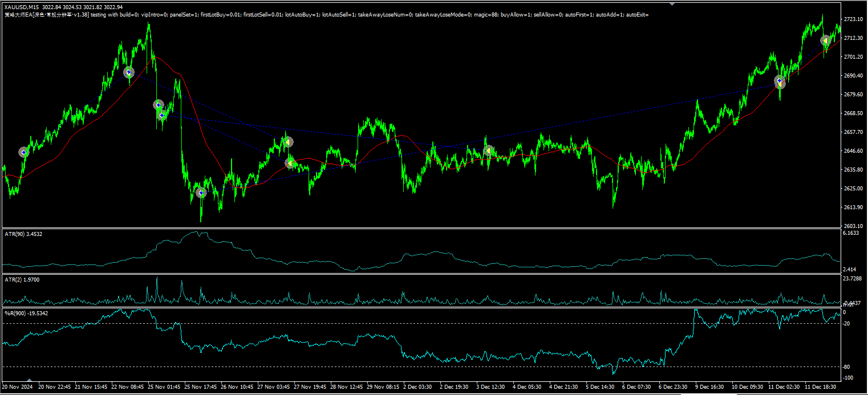Click the 2 Dec 03:30 time label

click(x=419, y=386)
